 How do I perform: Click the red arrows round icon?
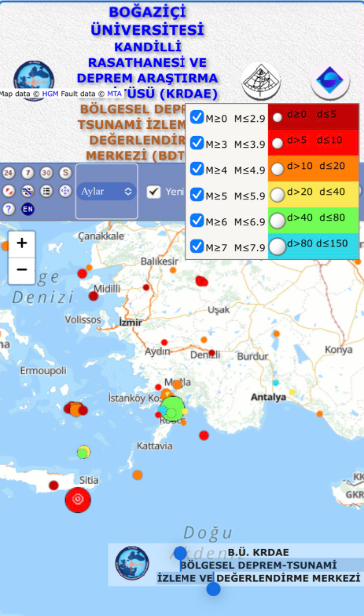pyautogui.click(x=9, y=191)
